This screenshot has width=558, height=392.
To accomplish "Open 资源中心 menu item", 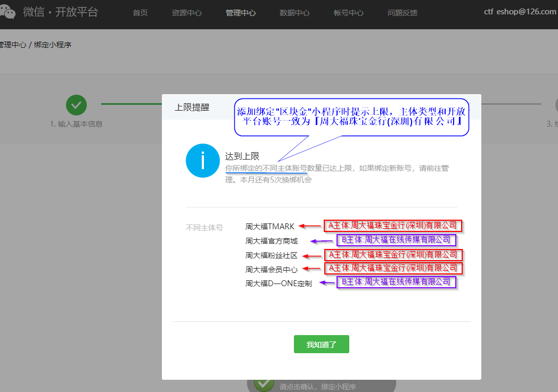I will tap(186, 13).
